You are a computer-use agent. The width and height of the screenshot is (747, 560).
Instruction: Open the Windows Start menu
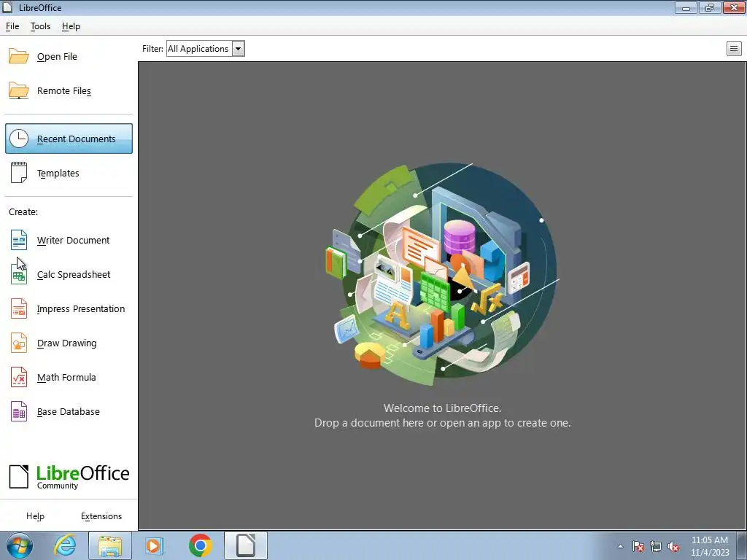20,545
